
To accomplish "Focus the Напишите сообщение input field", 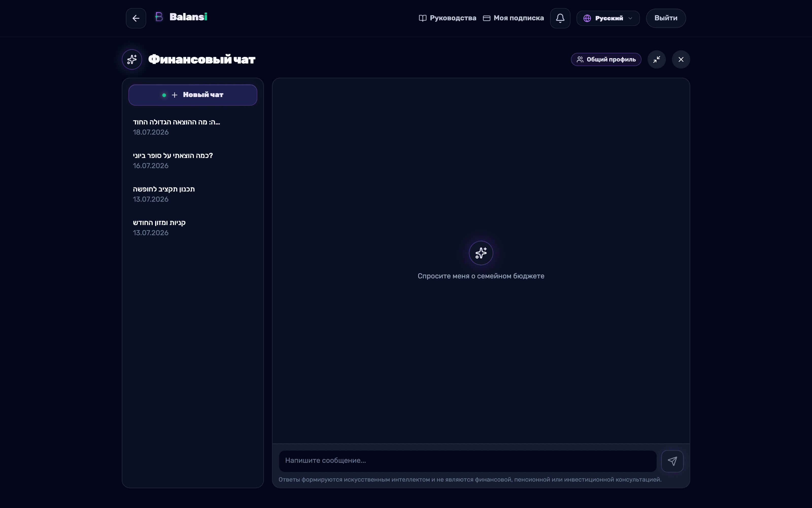I will (468, 461).
